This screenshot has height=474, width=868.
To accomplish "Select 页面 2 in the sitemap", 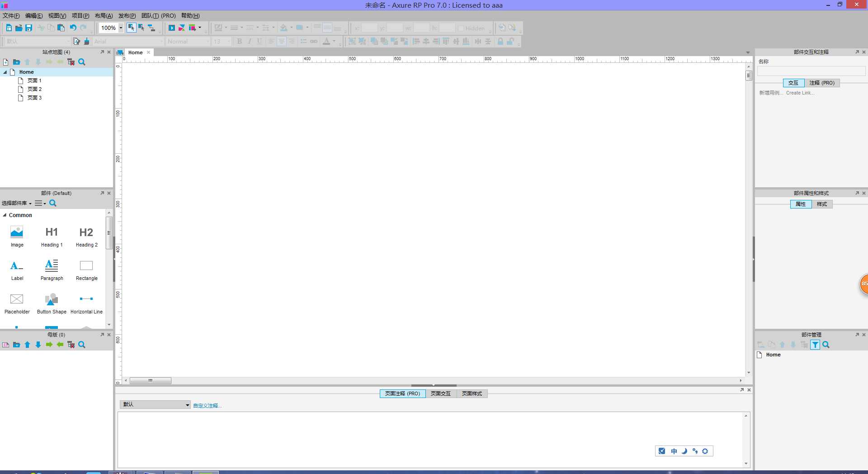I will [34, 89].
